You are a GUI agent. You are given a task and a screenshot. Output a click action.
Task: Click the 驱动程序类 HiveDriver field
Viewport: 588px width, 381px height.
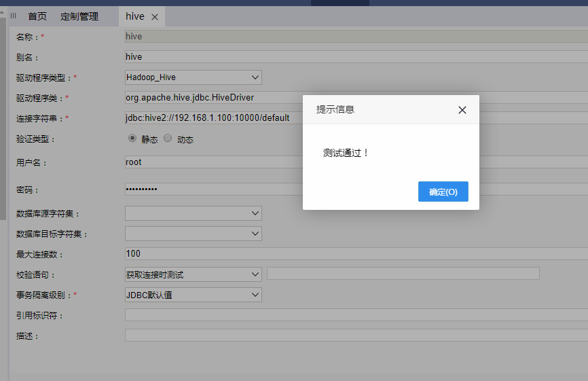(x=214, y=98)
